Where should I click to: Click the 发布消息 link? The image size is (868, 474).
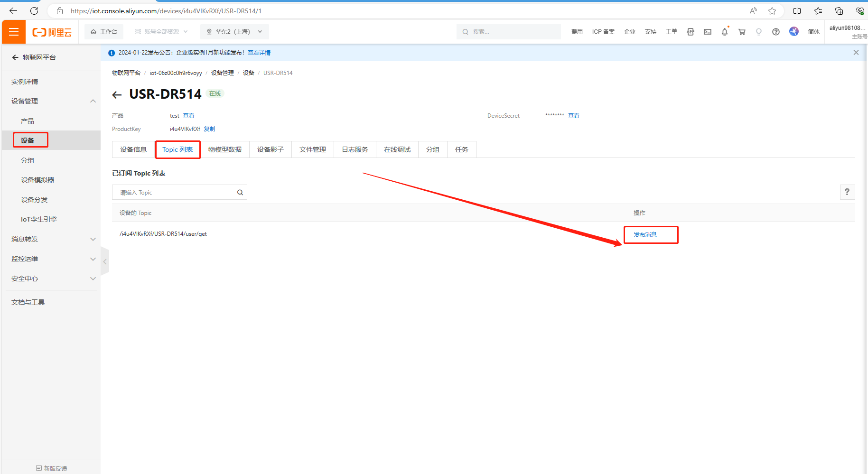click(645, 235)
